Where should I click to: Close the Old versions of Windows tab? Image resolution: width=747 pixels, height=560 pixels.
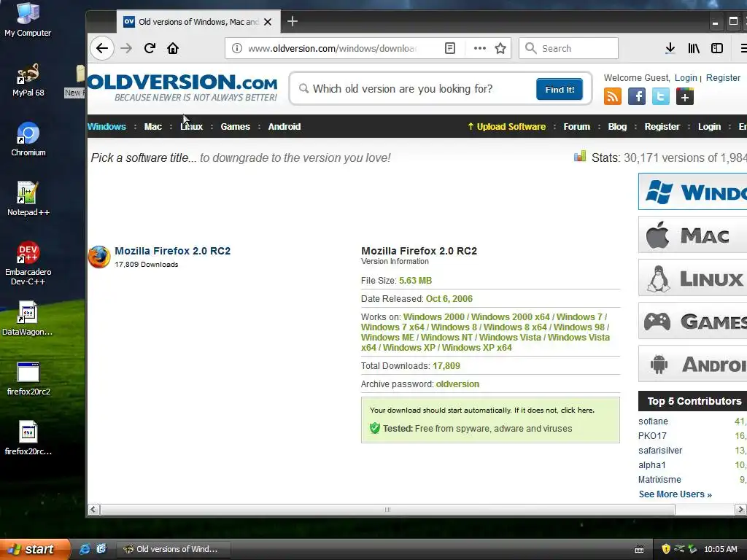point(268,22)
